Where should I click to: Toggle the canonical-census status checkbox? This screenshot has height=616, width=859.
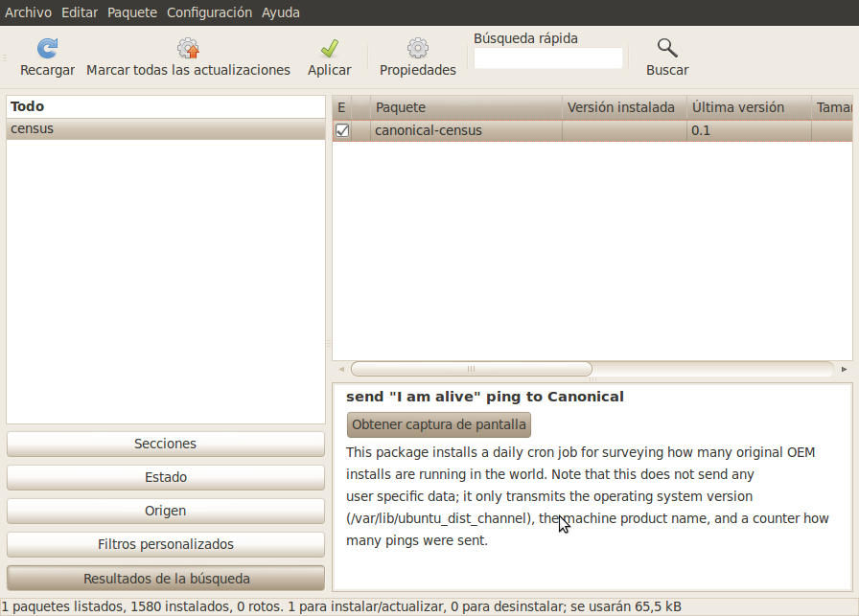(342, 130)
